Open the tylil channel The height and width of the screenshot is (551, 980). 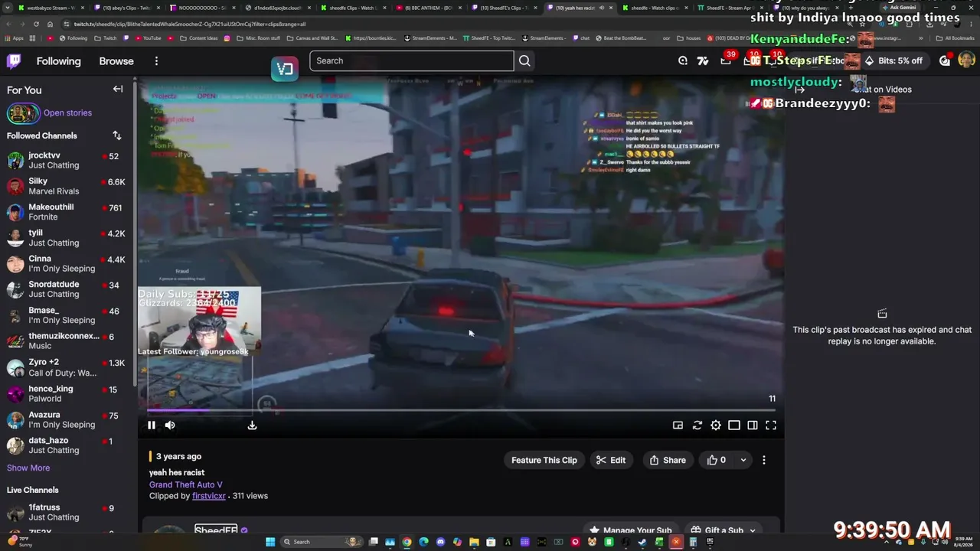pos(66,238)
